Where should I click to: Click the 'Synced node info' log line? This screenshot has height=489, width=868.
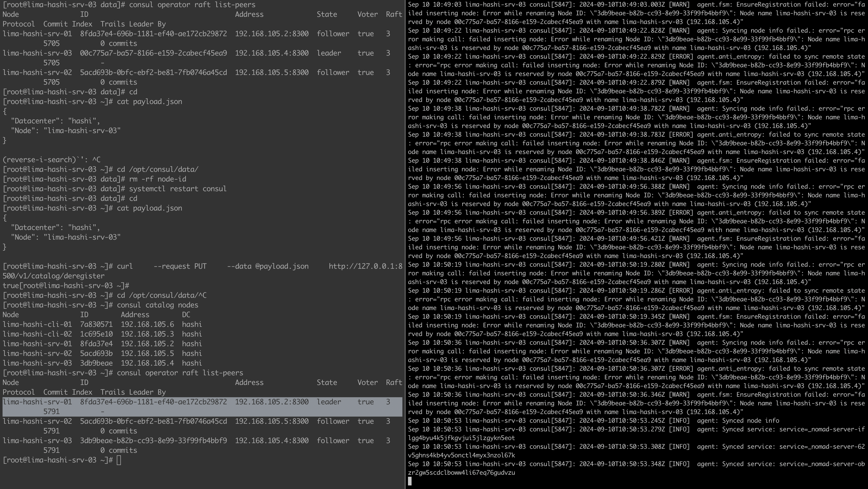pos(750,421)
